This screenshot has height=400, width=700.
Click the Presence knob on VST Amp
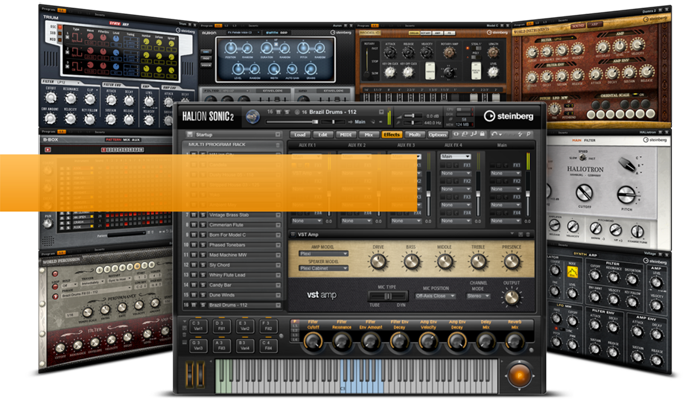512,262
